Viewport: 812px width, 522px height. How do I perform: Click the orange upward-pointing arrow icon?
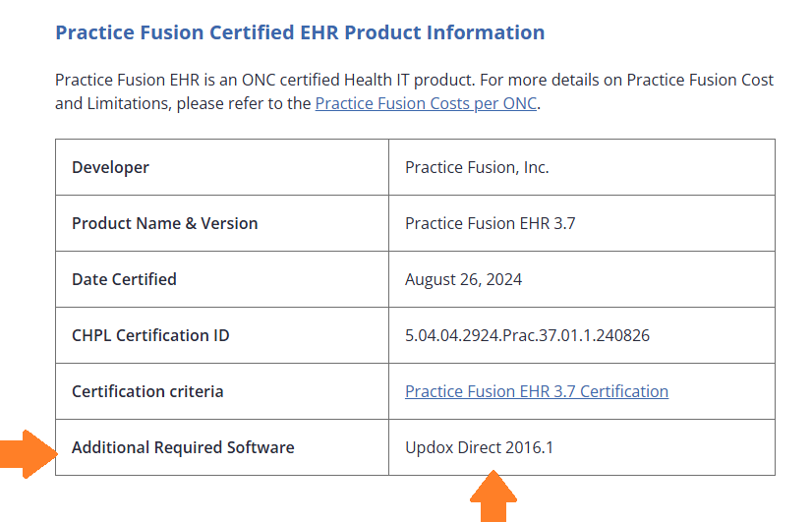click(x=493, y=498)
